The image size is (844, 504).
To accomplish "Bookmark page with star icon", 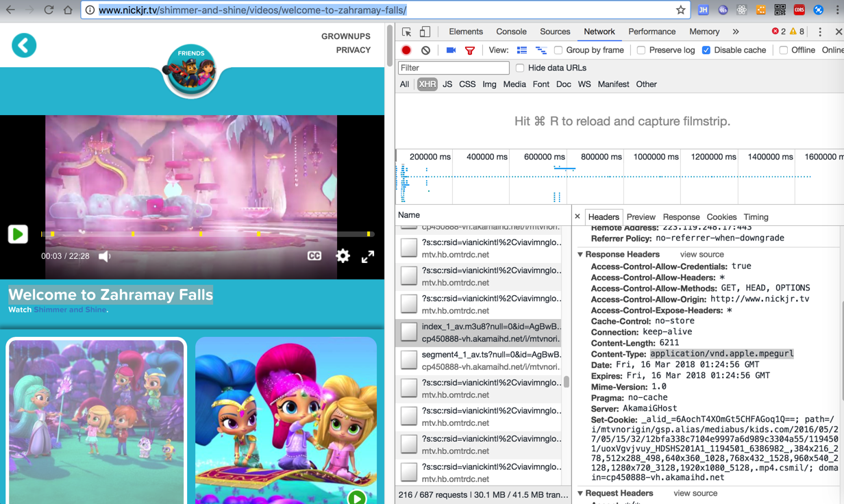I will (x=680, y=10).
